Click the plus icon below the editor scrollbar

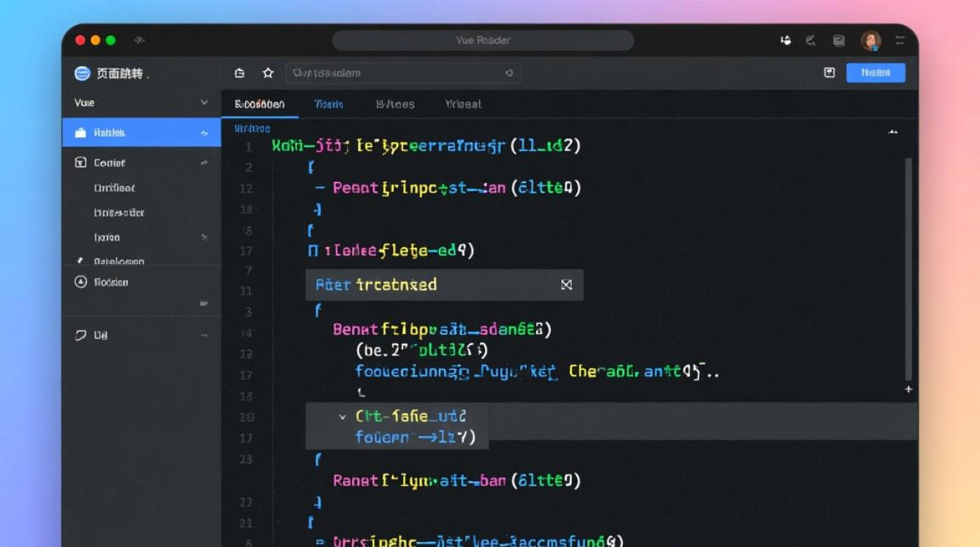(909, 389)
